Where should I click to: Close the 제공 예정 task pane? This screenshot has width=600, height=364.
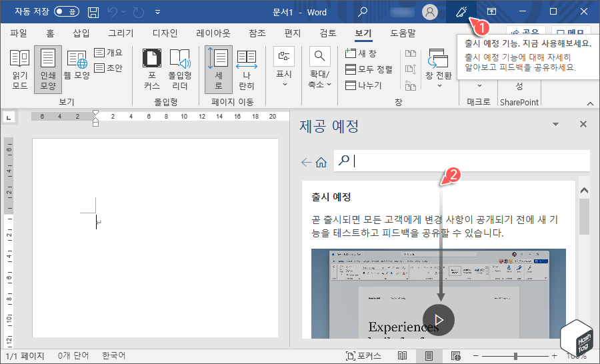click(583, 124)
